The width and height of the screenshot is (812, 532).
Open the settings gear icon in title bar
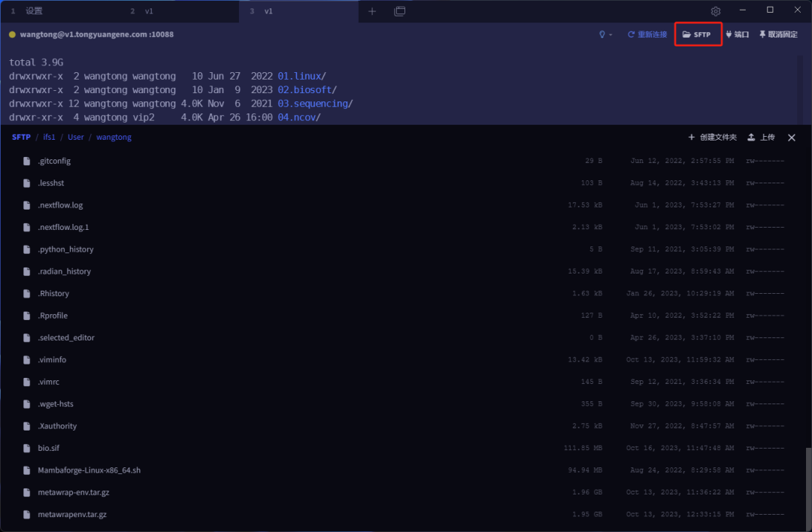point(716,11)
